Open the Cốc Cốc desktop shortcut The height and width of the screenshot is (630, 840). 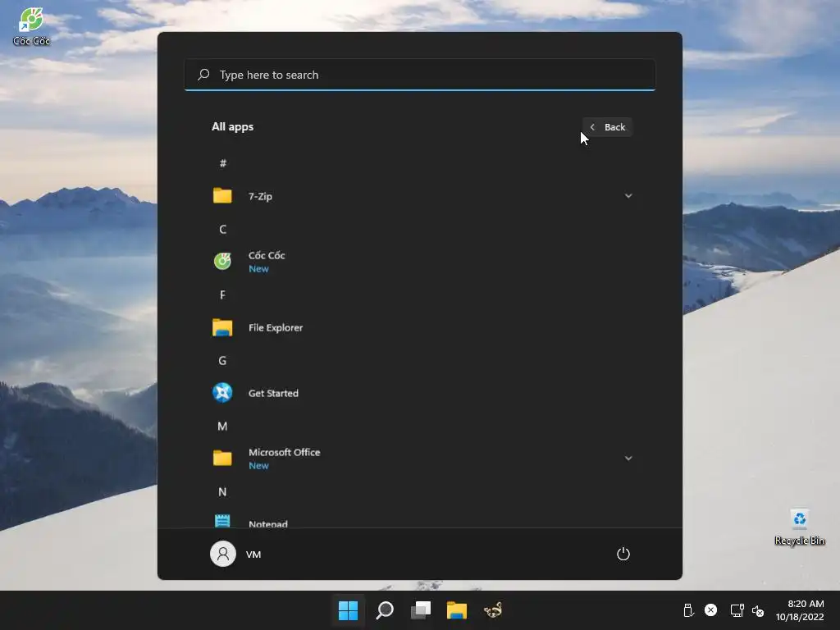coord(31,27)
